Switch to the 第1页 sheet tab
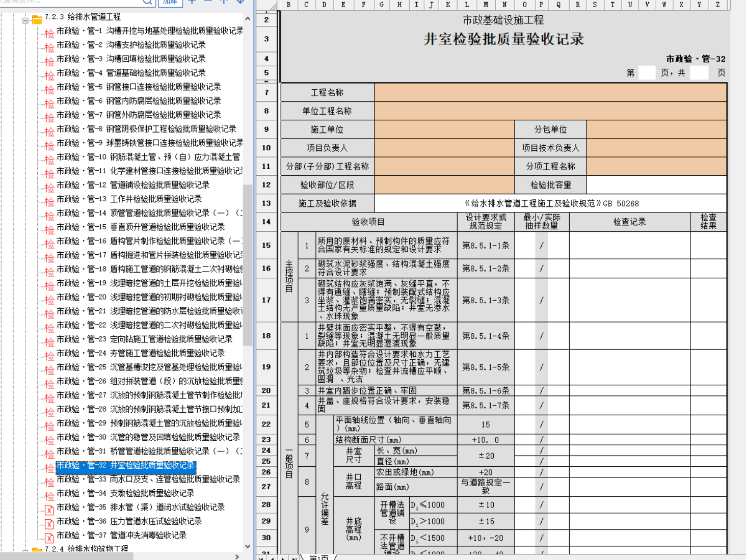The height and width of the screenshot is (560, 746). coord(319,557)
